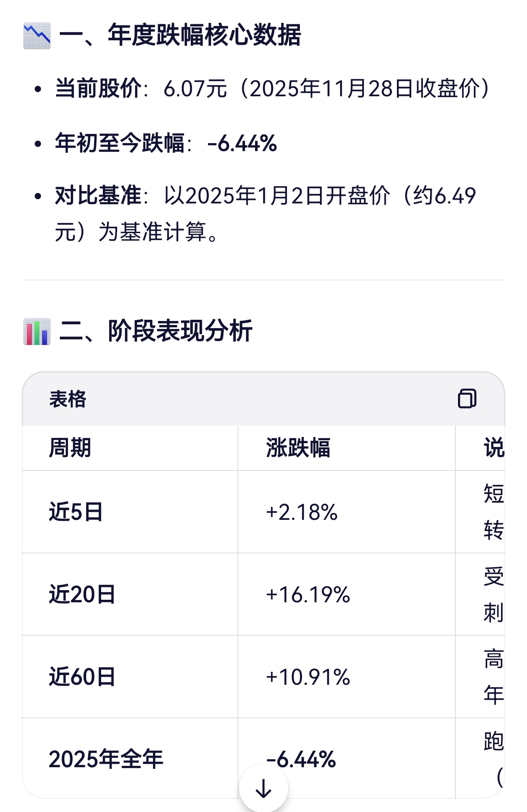Tap the scroll-down arrow button
The image size is (527, 812).
(263, 789)
